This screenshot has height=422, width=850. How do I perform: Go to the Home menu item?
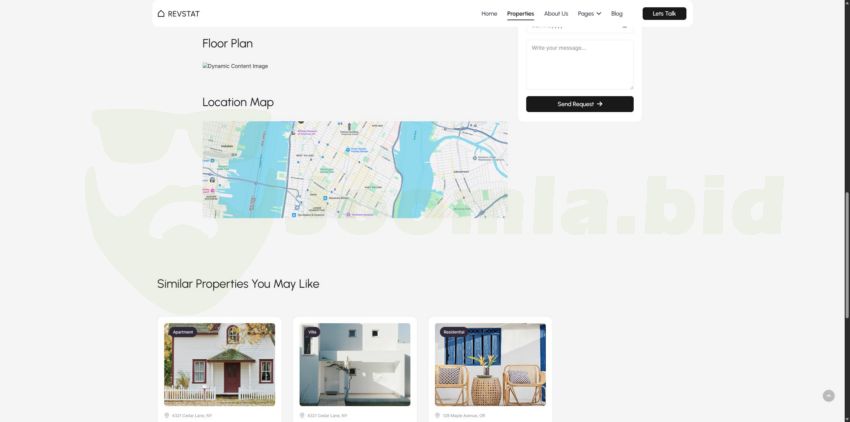(489, 14)
